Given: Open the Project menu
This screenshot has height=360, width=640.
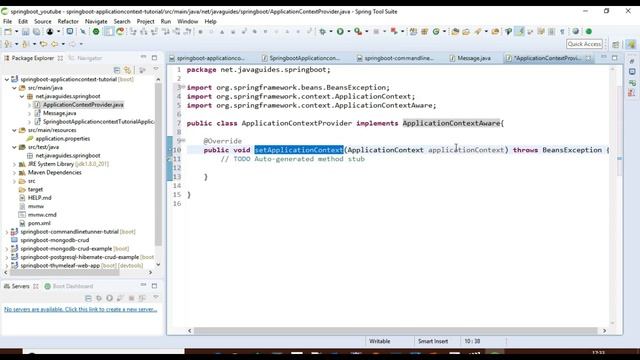Looking at the screenshot, I should point(146,21).
